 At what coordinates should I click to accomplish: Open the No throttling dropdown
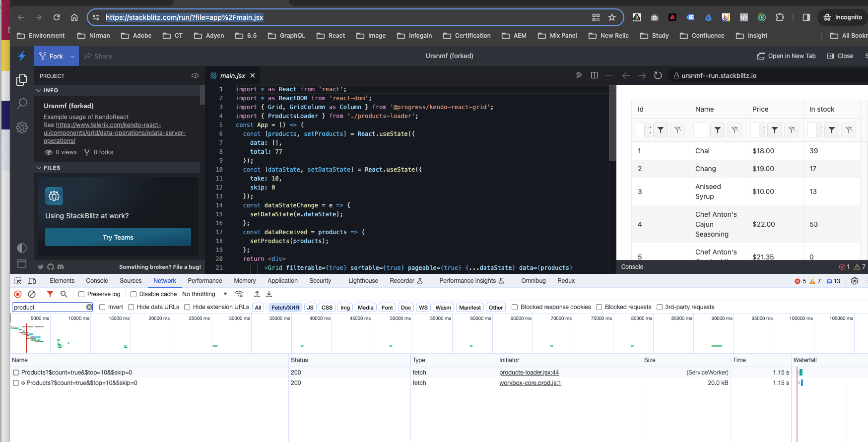tap(204, 294)
